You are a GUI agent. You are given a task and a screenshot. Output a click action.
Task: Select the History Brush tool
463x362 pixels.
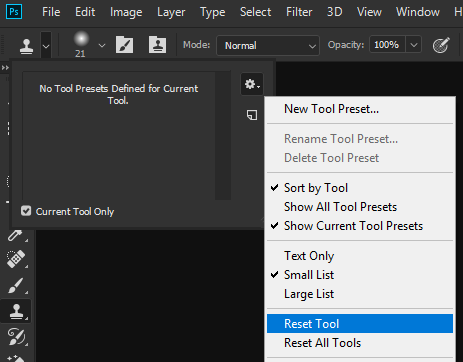[x=16, y=337]
